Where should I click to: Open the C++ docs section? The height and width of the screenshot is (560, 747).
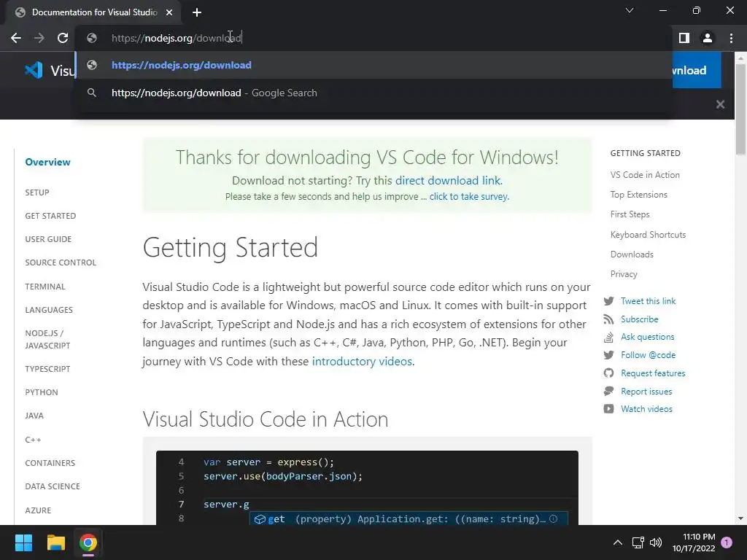pos(33,440)
